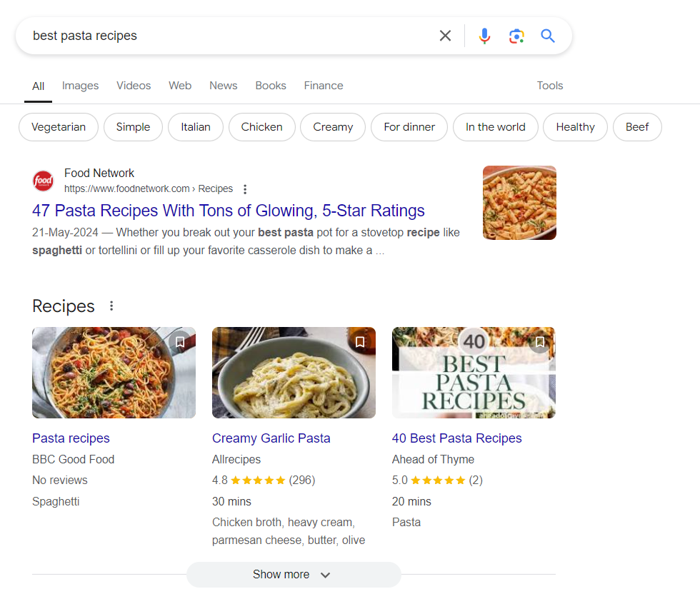Open the Finance tab
The width and height of the screenshot is (700, 609).
pos(324,86)
